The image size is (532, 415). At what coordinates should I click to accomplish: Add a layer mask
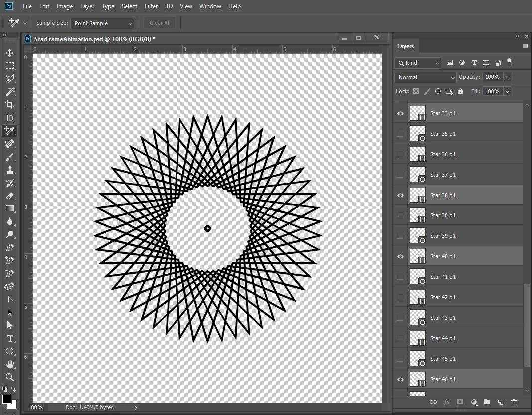pos(460,402)
